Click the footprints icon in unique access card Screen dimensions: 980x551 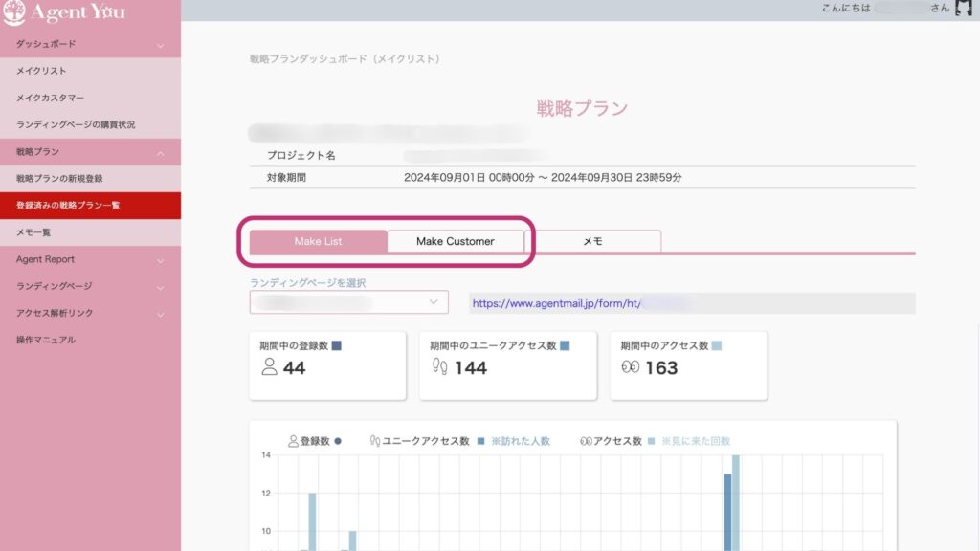440,367
